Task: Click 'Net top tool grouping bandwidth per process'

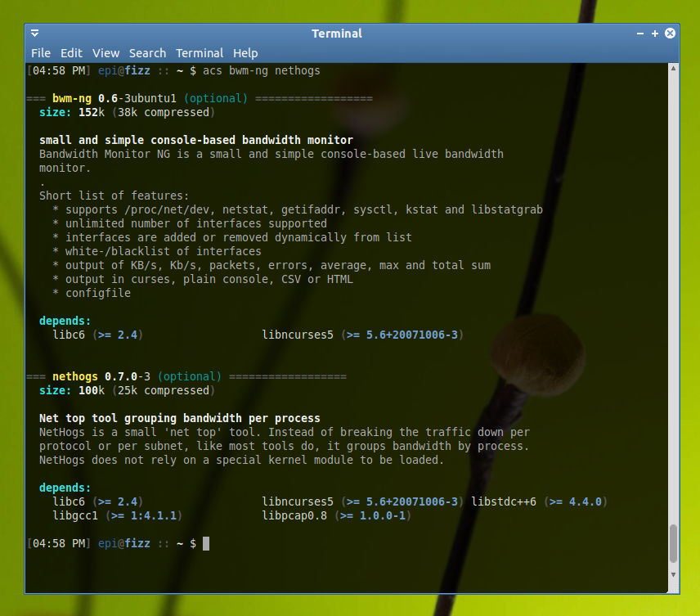Action: pos(179,418)
